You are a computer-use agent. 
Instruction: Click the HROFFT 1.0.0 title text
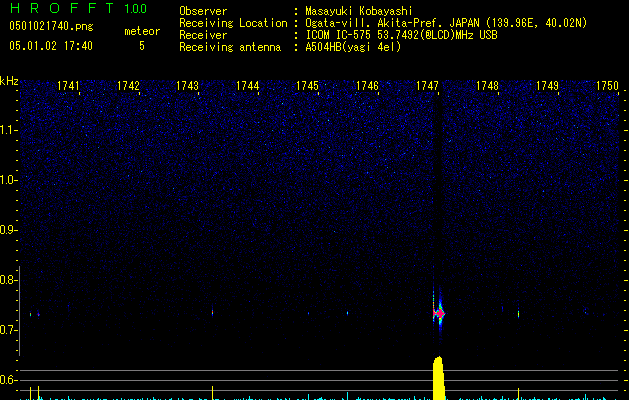click(x=79, y=8)
